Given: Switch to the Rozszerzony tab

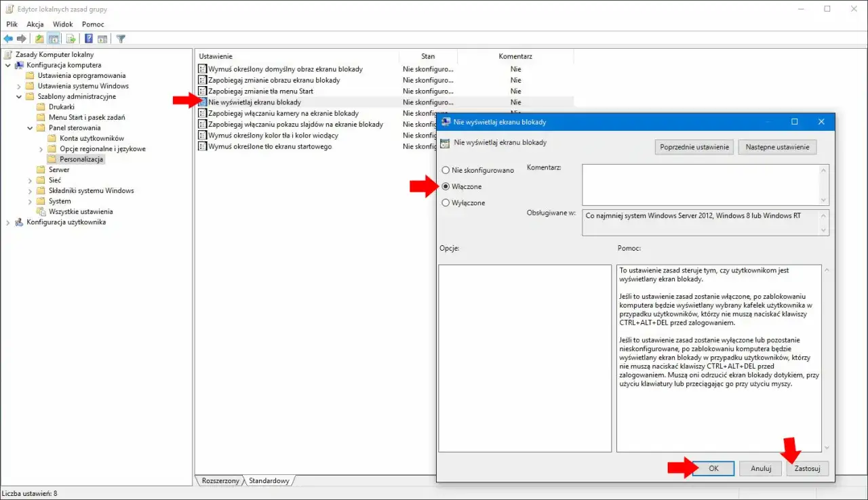Looking at the screenshot, I should (x=220, y=480).
